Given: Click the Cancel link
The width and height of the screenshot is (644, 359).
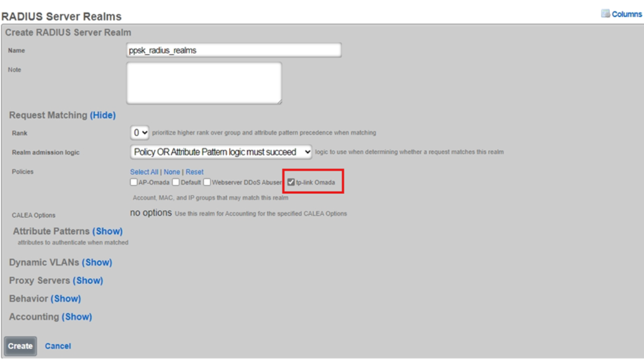Looking at the screenshot, I should (58, 346).
